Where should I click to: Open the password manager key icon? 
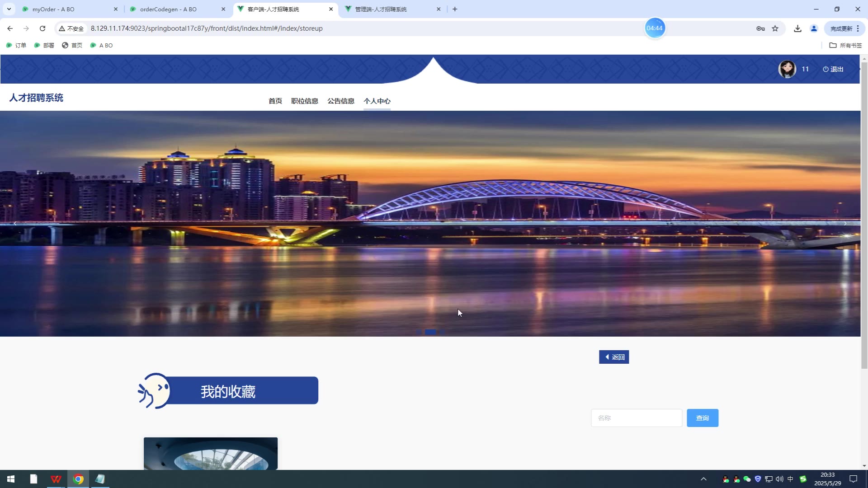click(x=760, y=28)
